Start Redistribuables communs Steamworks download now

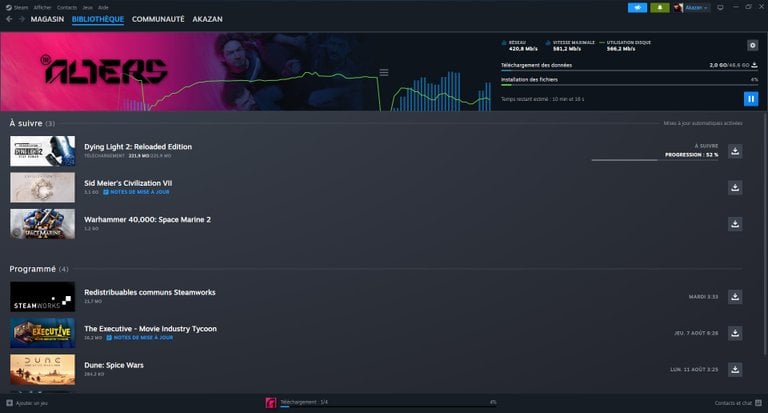(735, 297)
